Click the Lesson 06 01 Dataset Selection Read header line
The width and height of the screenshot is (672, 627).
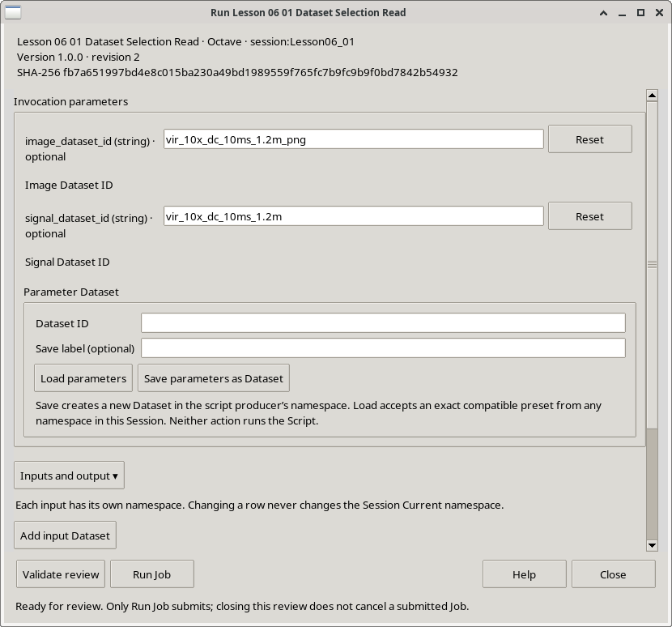coord(185,41)
